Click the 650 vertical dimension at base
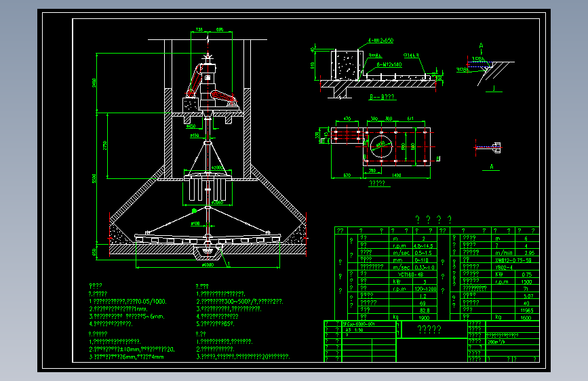Screen dimensions: 588x381 pos(94,252)
